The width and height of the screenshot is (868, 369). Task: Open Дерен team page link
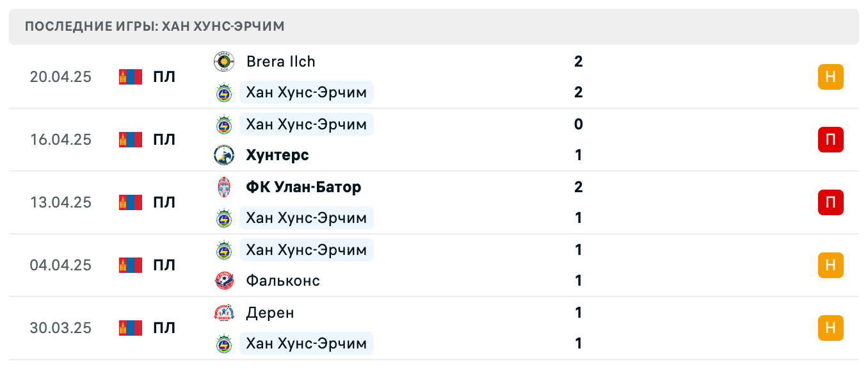pos(270,313)
